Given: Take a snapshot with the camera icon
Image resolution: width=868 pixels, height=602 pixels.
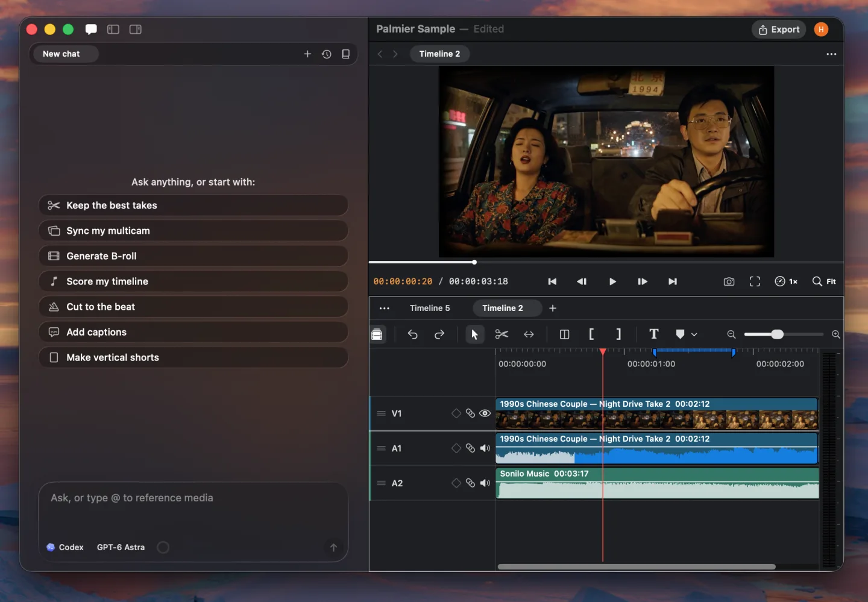Looking at the screenshot, I should click(x=729, y=281).
